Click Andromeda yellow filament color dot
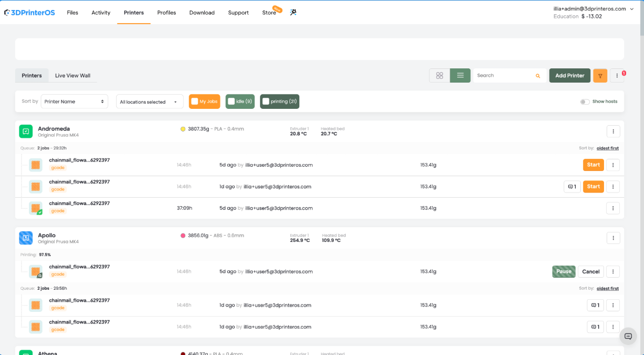644x355 pixels. 183,129
